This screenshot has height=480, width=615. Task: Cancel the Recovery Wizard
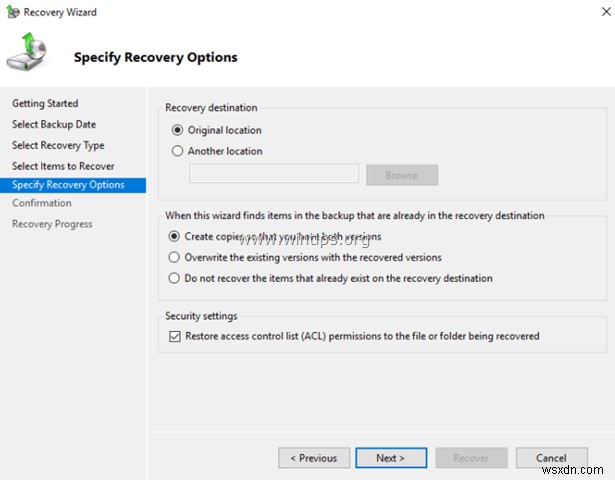tap(551, 458)
